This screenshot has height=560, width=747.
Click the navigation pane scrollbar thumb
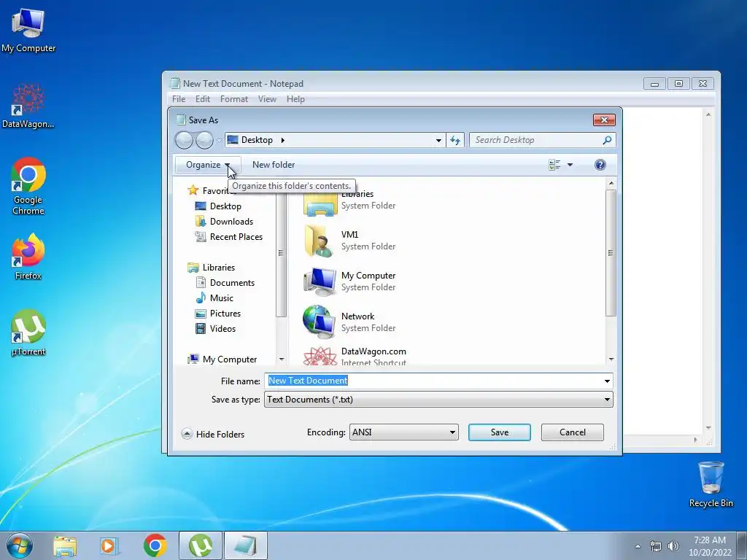(281, 253)
